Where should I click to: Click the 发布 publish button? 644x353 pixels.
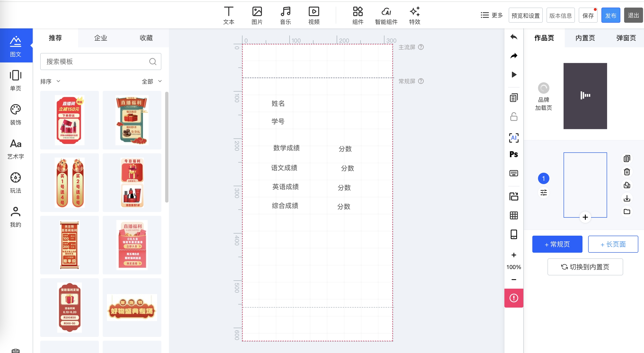[610, 15]
